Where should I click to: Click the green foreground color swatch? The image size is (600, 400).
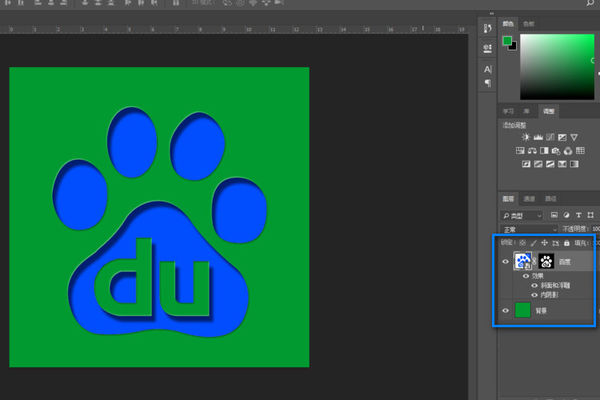[507, 41]
